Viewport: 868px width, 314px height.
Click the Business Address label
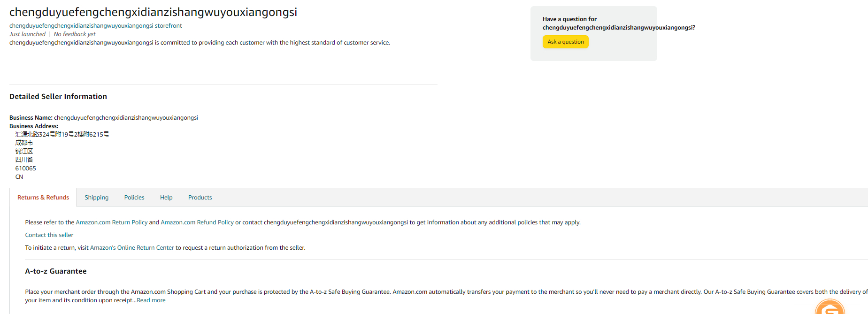pyautogui.click(x=34, y=126)
